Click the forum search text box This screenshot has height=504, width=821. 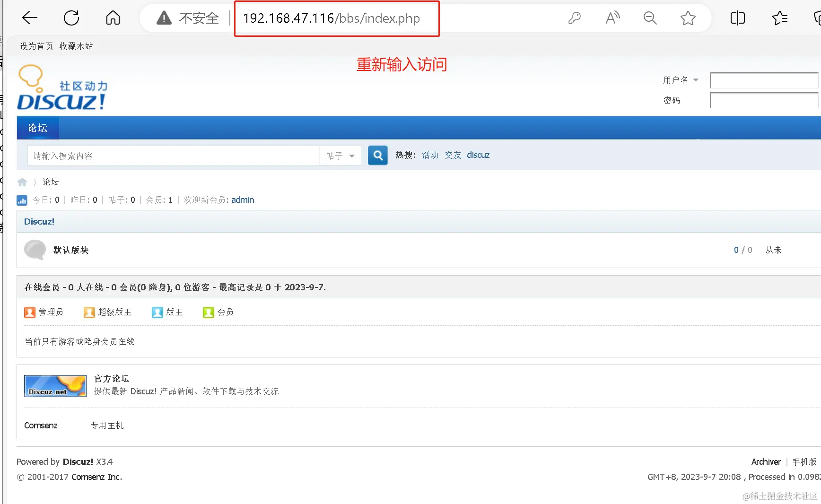pyautogui.click(x=173, y=156)
